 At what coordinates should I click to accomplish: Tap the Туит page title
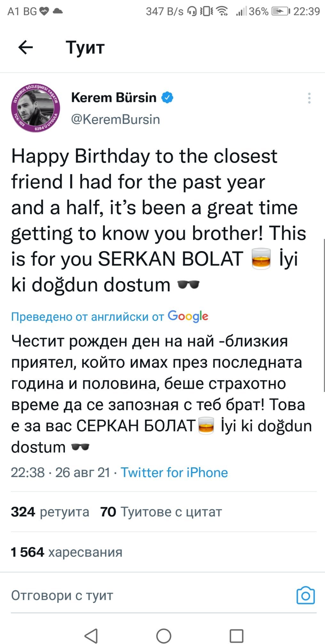coord(85,48)
